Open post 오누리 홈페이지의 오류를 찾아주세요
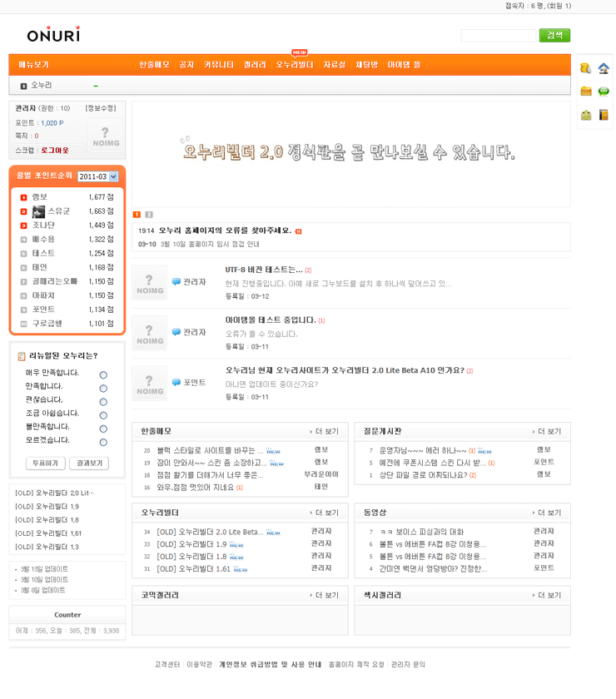616x699 pixels. pos(226,231)
